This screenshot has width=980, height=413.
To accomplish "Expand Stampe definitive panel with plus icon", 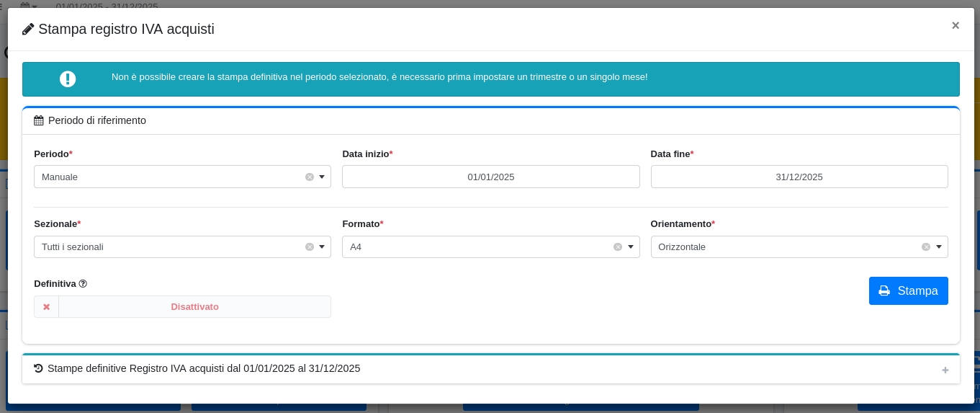I will coord(945,370).
